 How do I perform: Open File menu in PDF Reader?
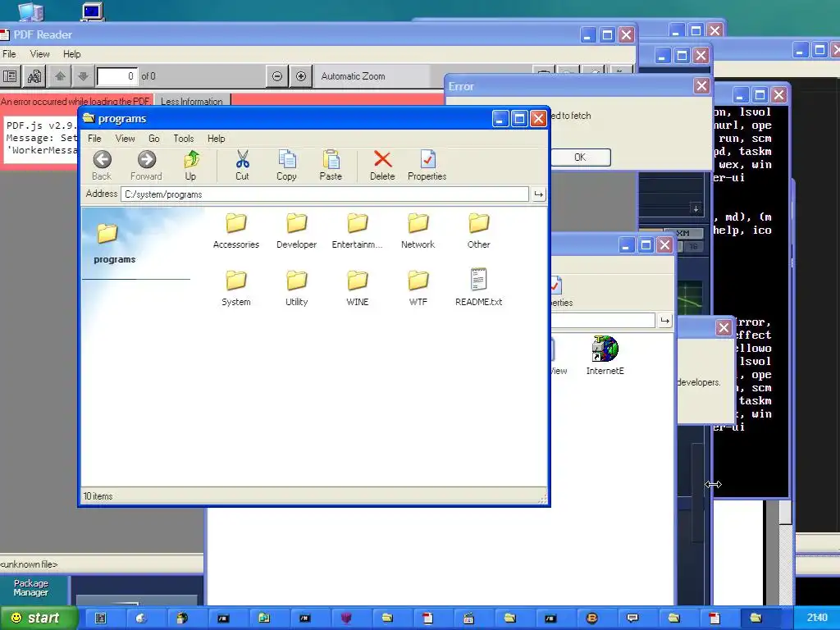pos(9,54)
